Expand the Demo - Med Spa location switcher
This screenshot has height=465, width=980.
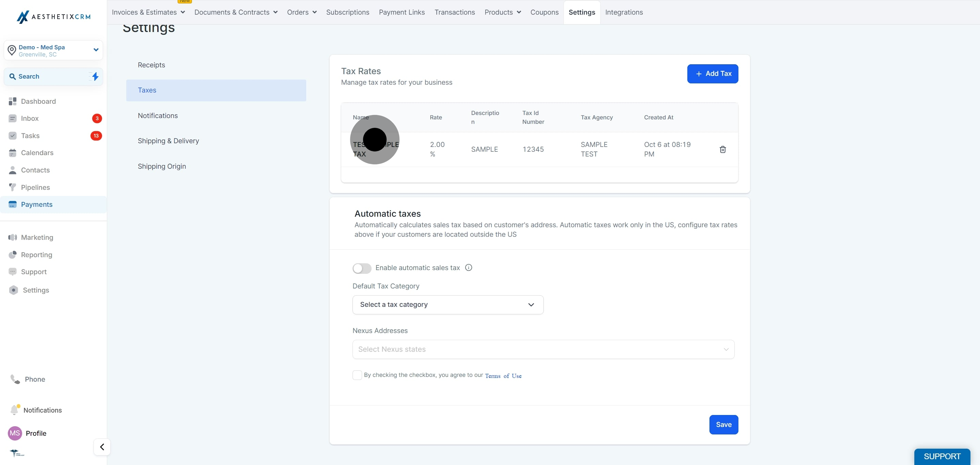click(53, 50)
